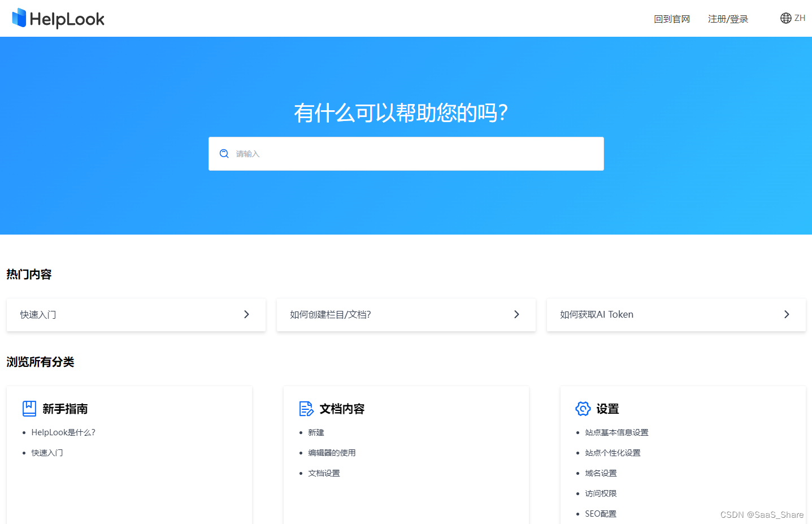Screen dimensions: 812x524
Task: Open the 如何创建栏目/文档? card
Action: click(406, 315)
